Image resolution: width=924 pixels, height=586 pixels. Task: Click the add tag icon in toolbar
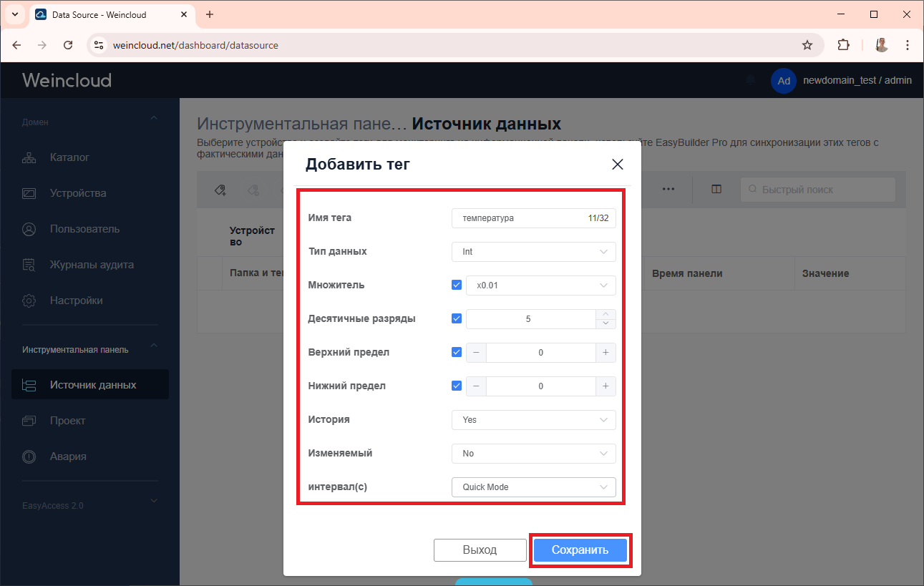coord(220,190)
